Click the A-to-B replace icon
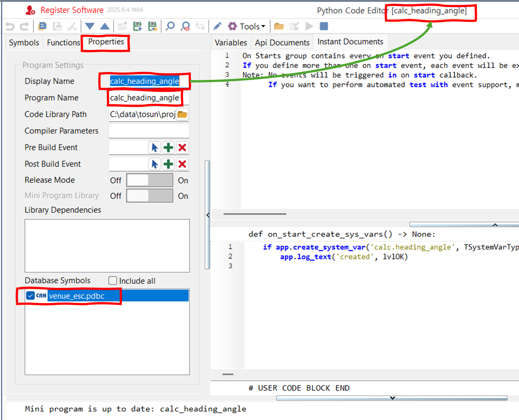 (x=200, y=26)
